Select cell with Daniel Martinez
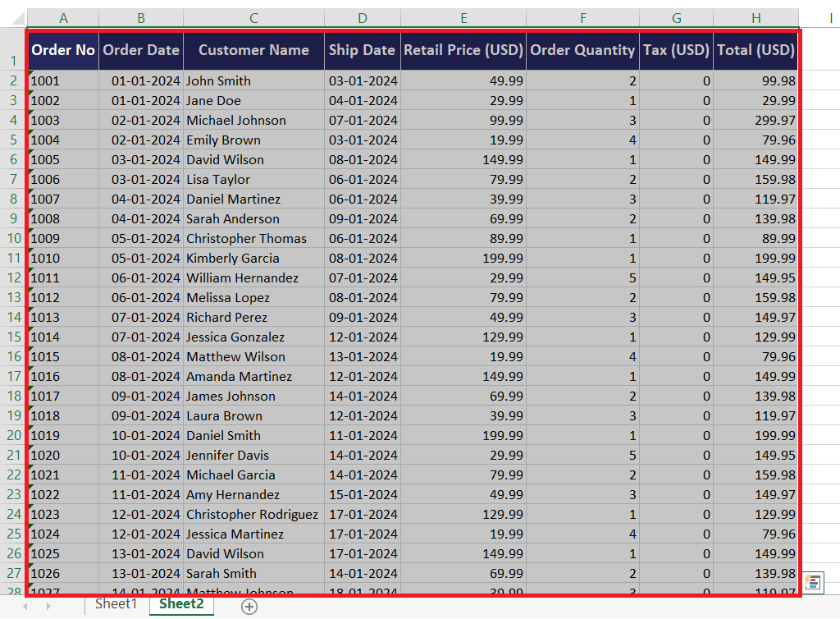The image size is (840, 619). [x=254, y=199]
